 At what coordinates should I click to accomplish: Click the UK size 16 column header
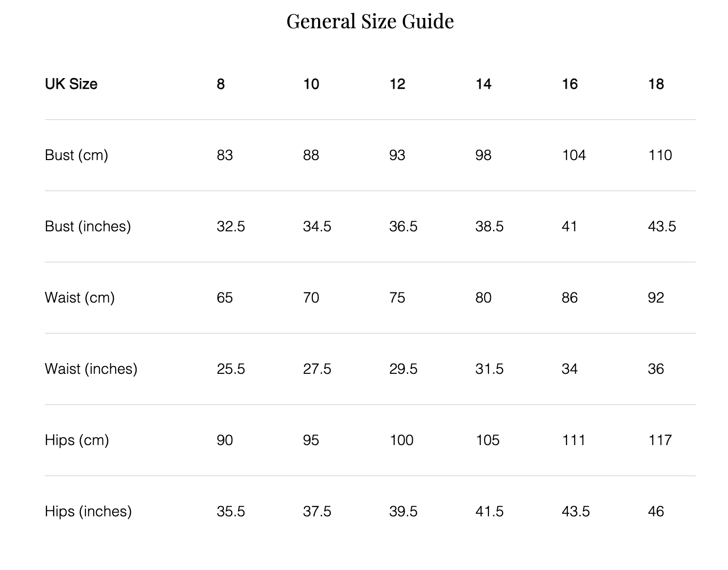(x=569, y=84)
